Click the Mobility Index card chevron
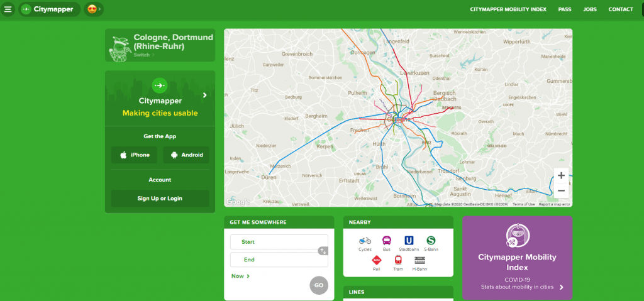Viewport: 644px width, 301px height. click(x=562, y=287)
